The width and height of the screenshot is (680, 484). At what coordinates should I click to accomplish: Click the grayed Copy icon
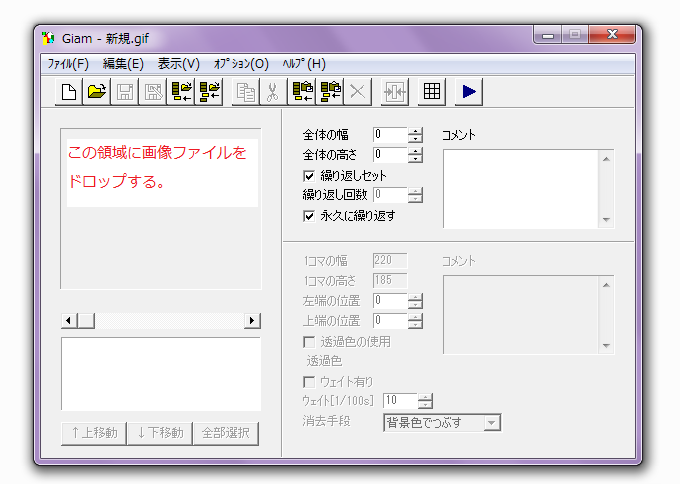pyautogui.click(x=245, y=92)
